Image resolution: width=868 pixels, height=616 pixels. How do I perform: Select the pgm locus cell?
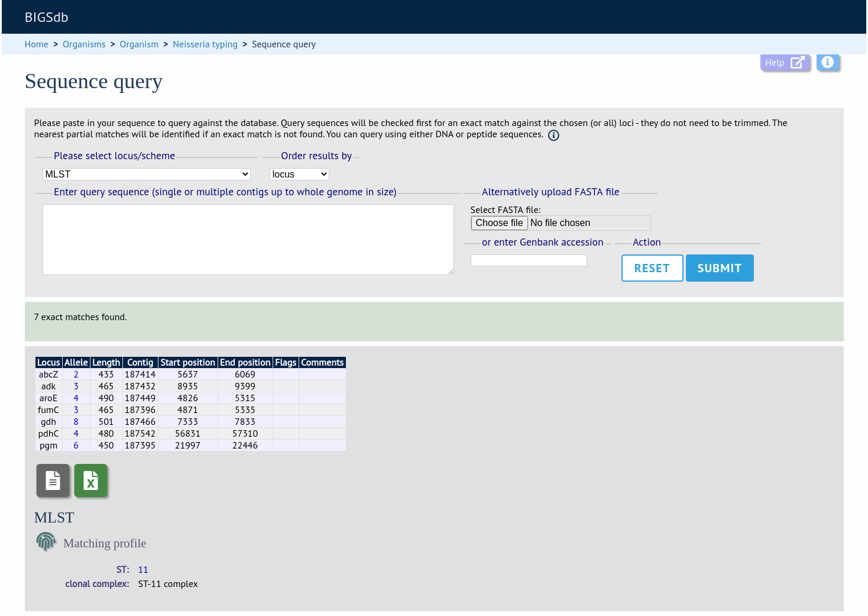(48, 446)
